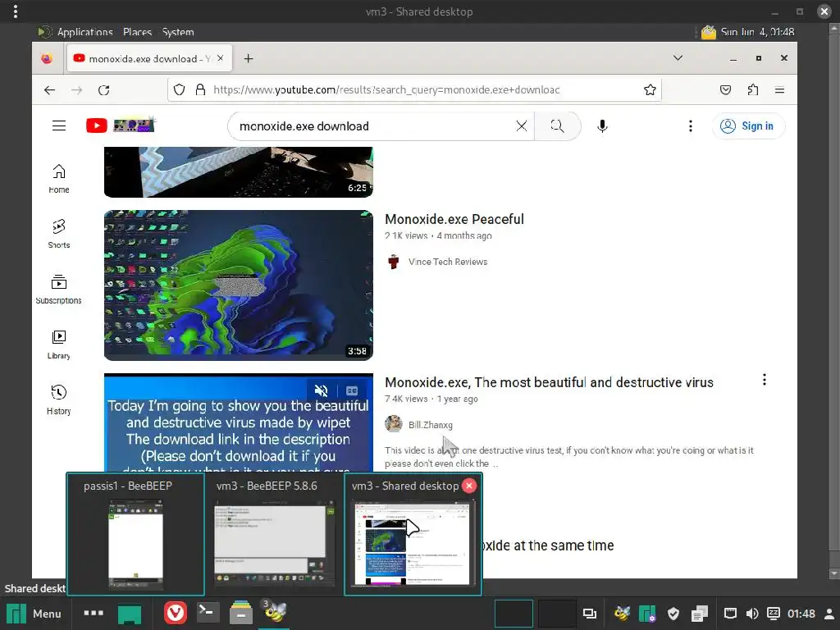Viewport: 840px width, 630px height.
Task: Toggle captions on inline preview video
Action: point(352,390)
